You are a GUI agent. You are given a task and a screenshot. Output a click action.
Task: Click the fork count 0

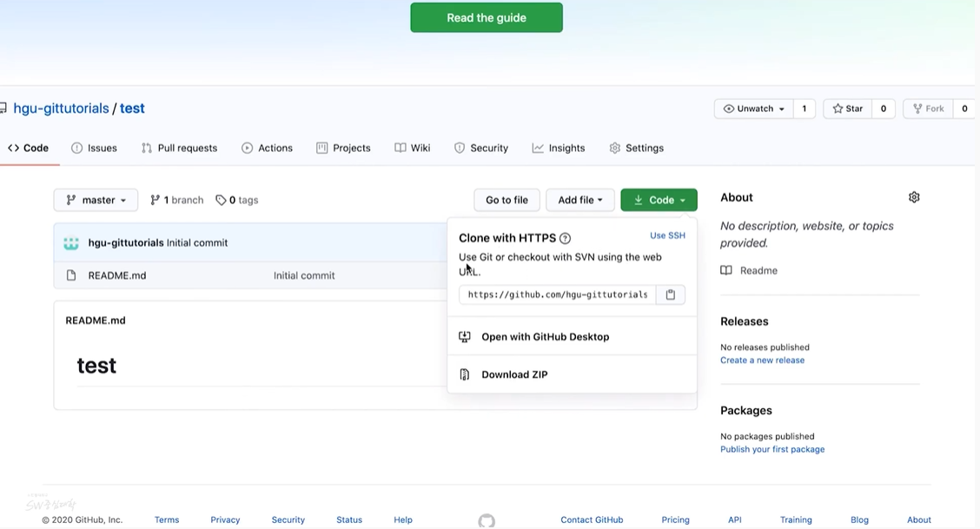[964, 109]
